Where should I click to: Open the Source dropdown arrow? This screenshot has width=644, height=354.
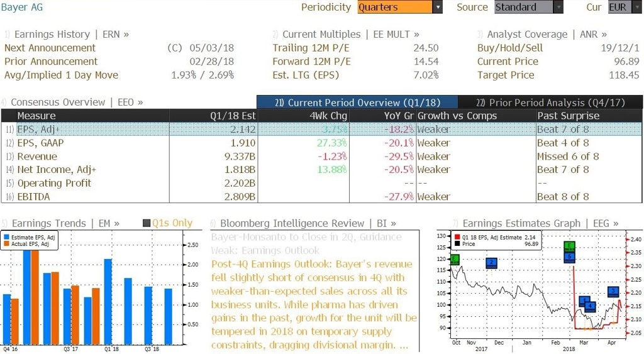pos(558,7)
